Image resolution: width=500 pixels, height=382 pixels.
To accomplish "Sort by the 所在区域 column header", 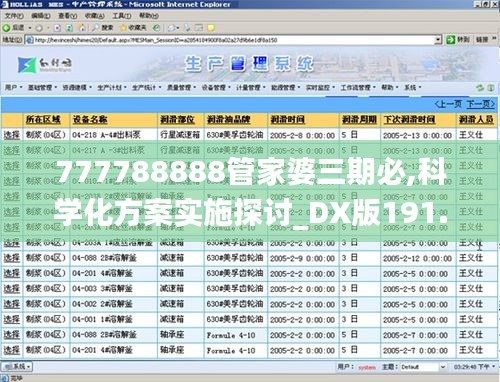I will (x=43, y=119).
